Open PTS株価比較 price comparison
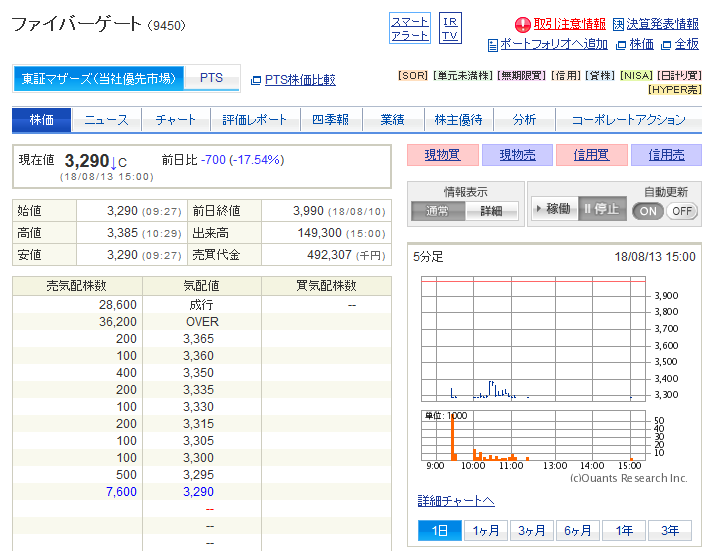708x551 pixels. pyautogui.click(x=299, y=79)
